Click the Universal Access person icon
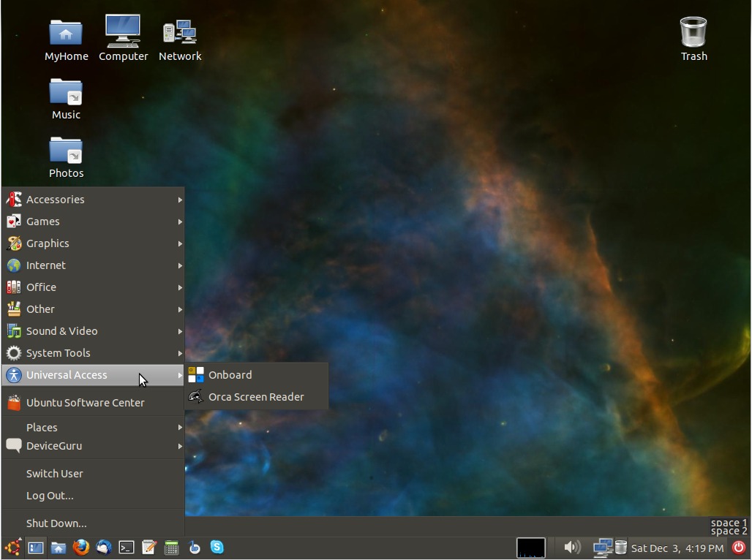 [x=13, y=375]
